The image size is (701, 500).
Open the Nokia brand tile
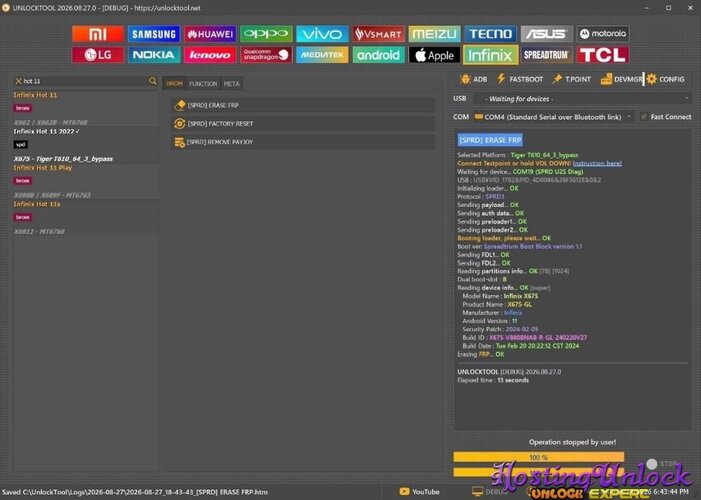point(154,55)
